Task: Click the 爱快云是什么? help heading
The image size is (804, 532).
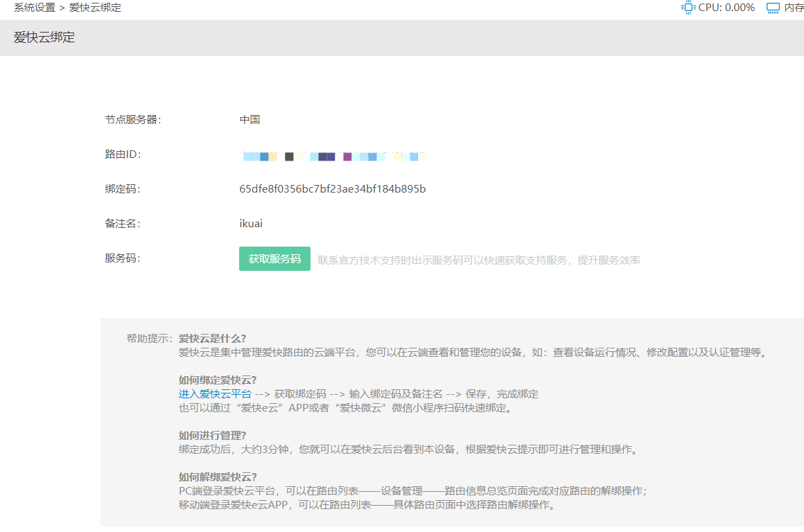Action: (x=212, y=339)
